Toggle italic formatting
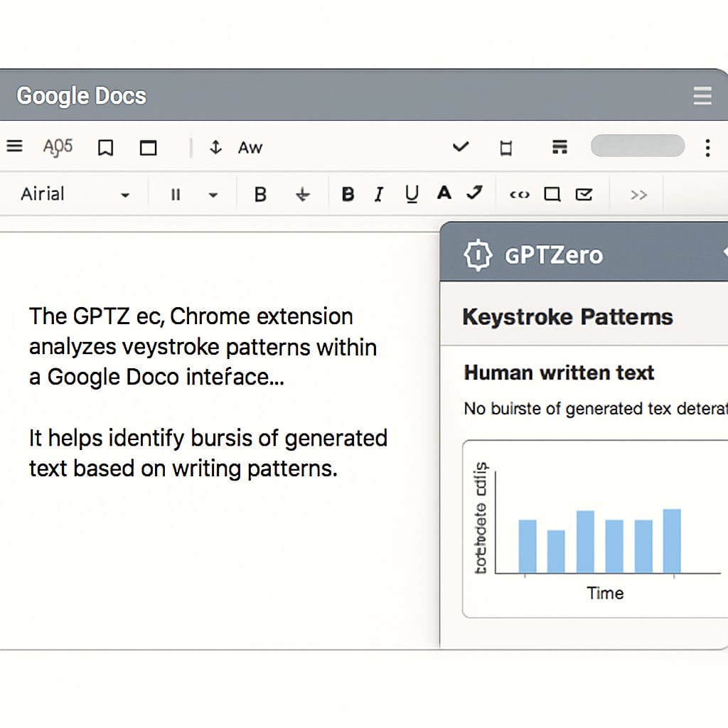The image size is (728, 728). coord(379,194)
